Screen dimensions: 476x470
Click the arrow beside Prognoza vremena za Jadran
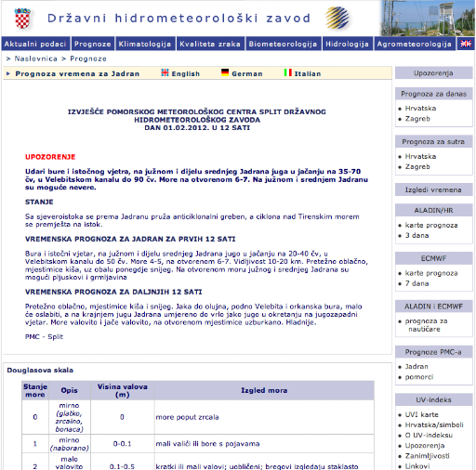(8, 73)
